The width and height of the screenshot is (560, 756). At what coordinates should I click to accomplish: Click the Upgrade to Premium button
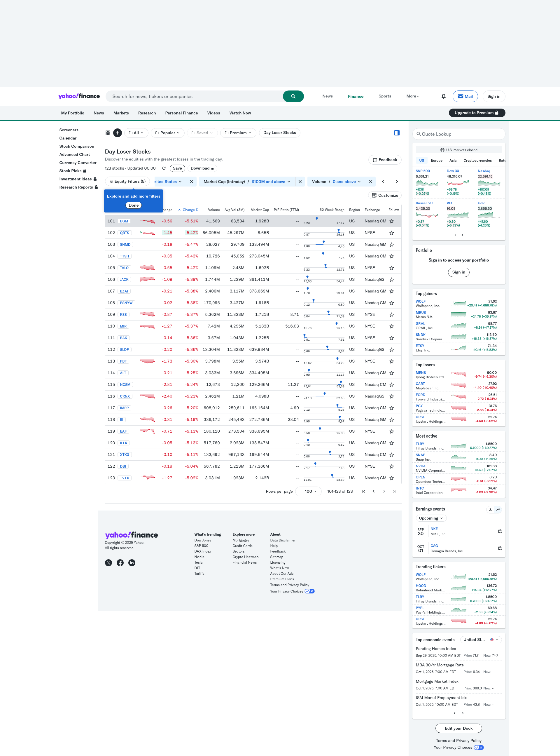tap(477, 113)
